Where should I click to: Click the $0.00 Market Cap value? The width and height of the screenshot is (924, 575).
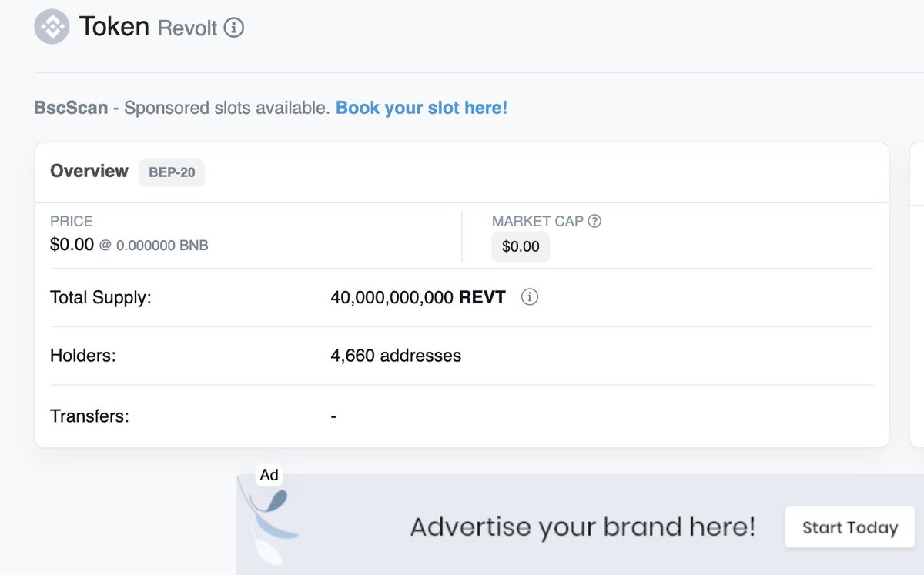click(521, 246)
